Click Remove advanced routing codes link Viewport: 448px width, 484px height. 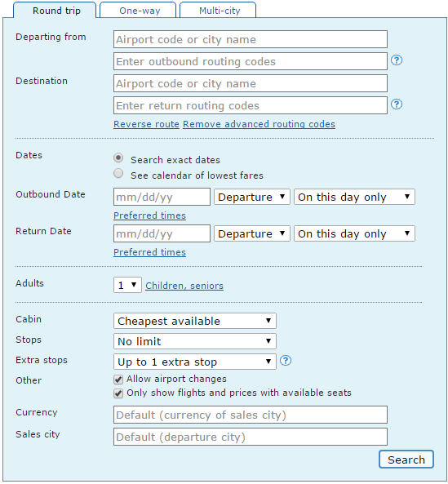259,124
